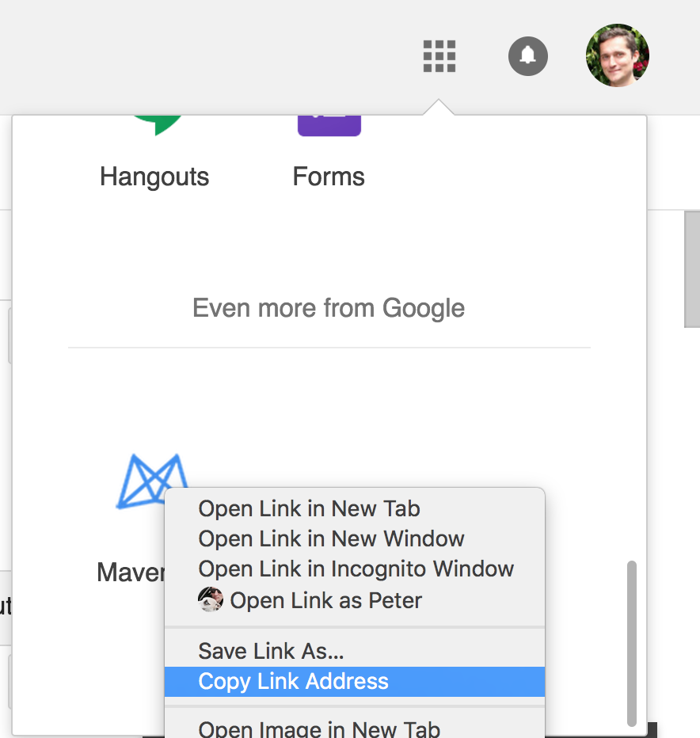Image resolution: width=700 pixels, height=738 pixels.
Task: Choose Open Image in New Tab
Action: (x=319, y=728)
